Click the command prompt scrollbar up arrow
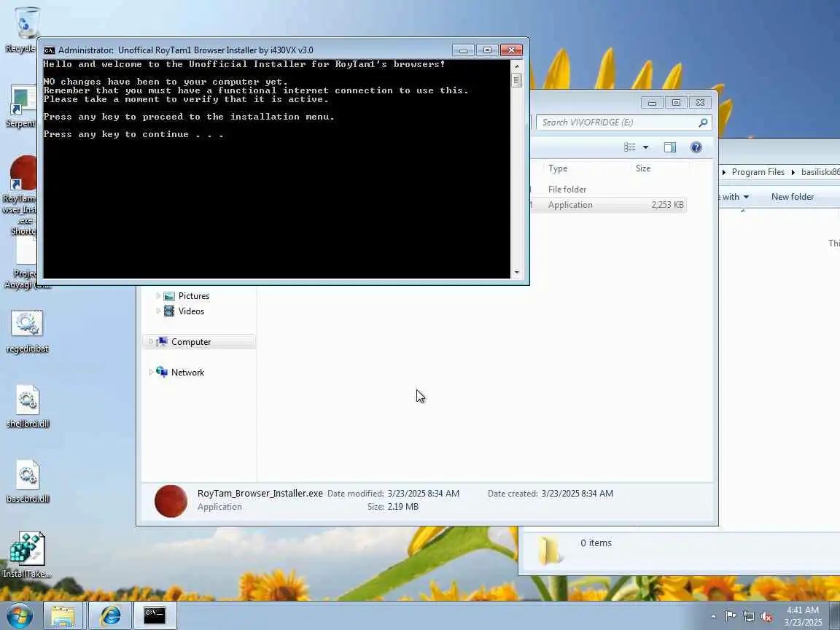840x630 pixels. (x=516, y=66)
